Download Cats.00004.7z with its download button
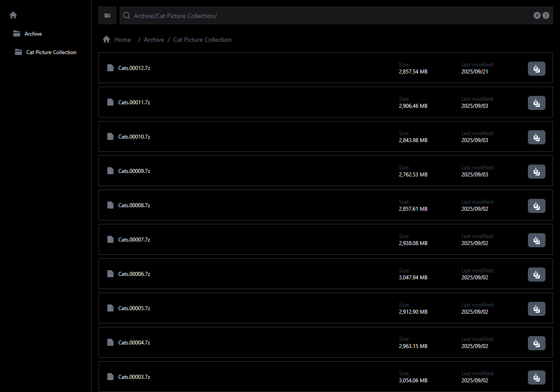The width and height of the screenshot is (560, 392). click(536, 343)
